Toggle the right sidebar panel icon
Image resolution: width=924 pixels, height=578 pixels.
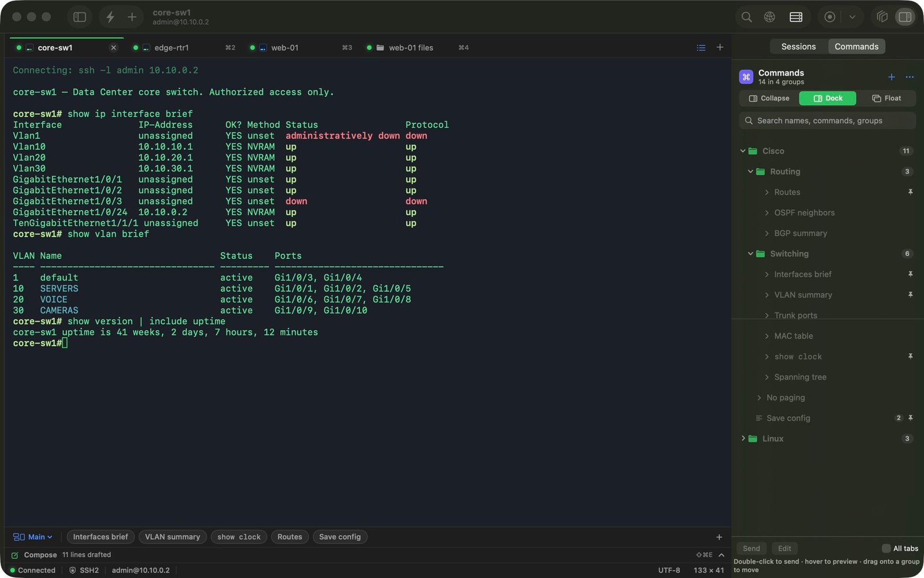905,17
